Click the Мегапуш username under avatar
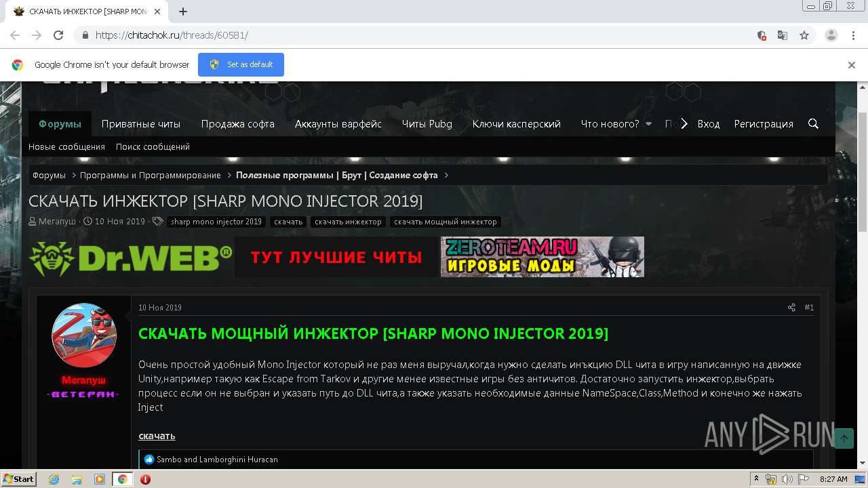The width and height of the screenshot is (868, 488). (x=83, y=380)
